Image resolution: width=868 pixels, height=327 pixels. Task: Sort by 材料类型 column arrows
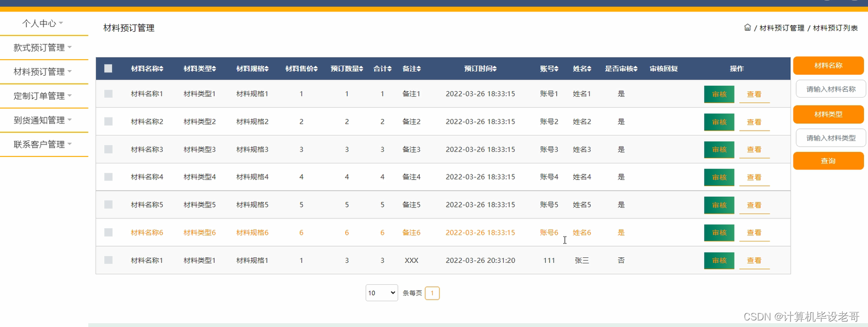214,69
